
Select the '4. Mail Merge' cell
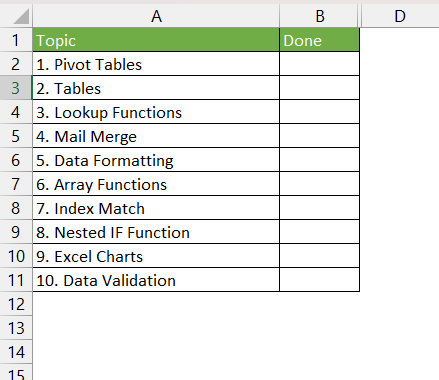(x=156, y=136)
